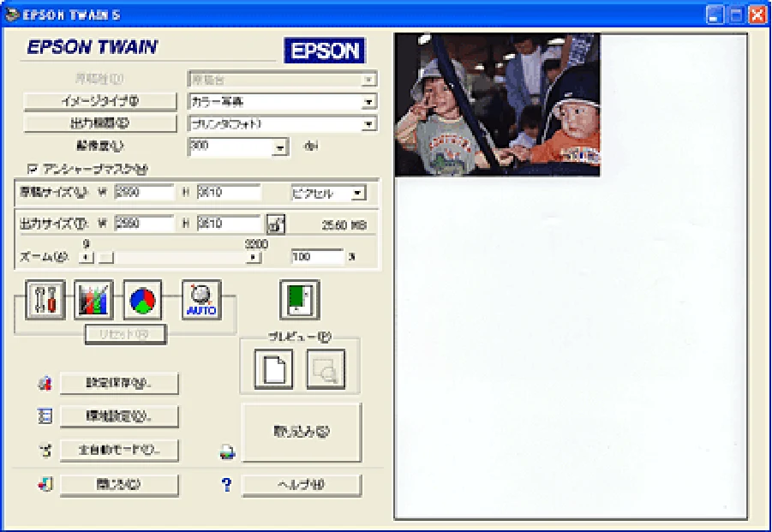This screenshot has width=772, height=532.
Task: Click the zoom slider right arrow
Action: pos(254,257)
